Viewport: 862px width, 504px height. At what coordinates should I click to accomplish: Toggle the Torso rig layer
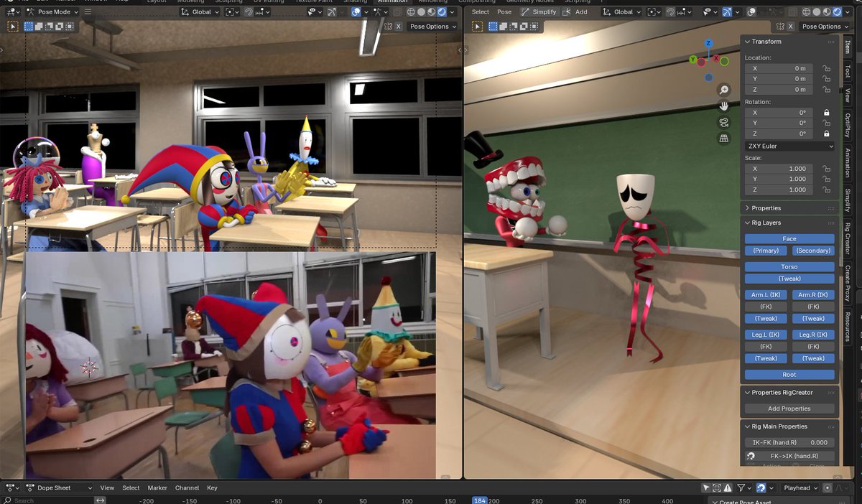point(789,267)
